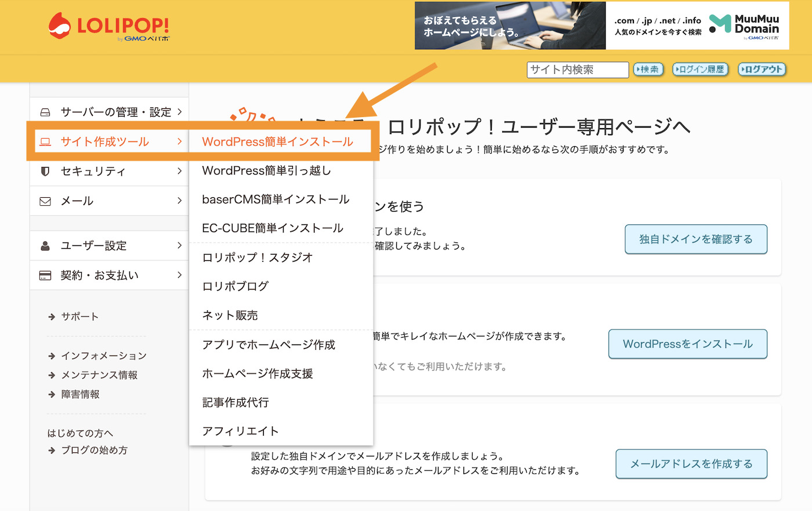Click the person icon beside ユーザー設定
The image size is (812, 511).
(45, 246)
